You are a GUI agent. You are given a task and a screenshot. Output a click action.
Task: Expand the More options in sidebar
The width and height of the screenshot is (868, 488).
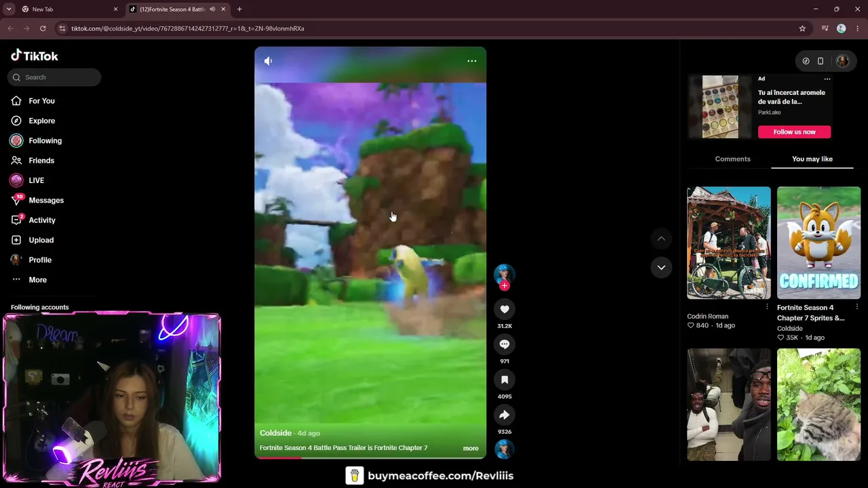pos(37,280)
